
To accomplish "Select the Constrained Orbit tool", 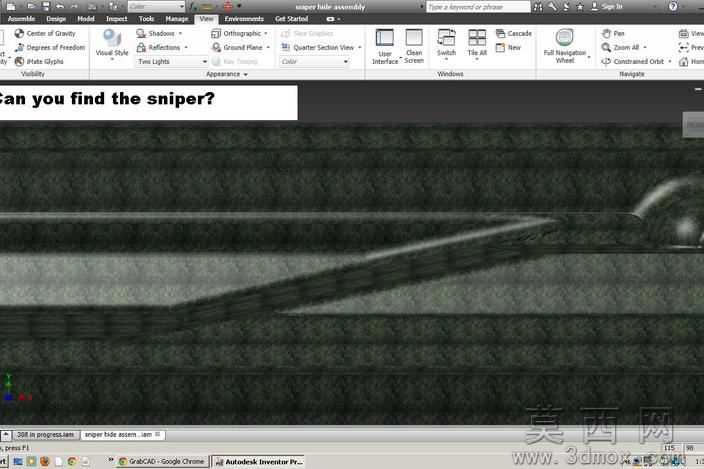I will [x=633, y=61].
